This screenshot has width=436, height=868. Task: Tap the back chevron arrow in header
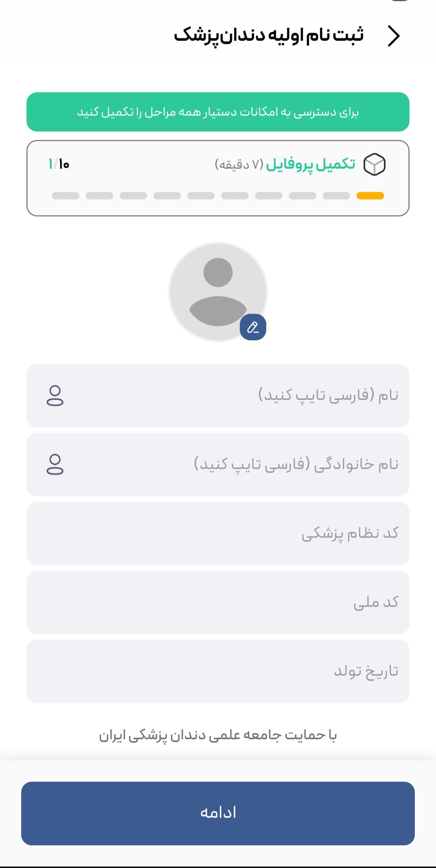click(x=394, y=36)
